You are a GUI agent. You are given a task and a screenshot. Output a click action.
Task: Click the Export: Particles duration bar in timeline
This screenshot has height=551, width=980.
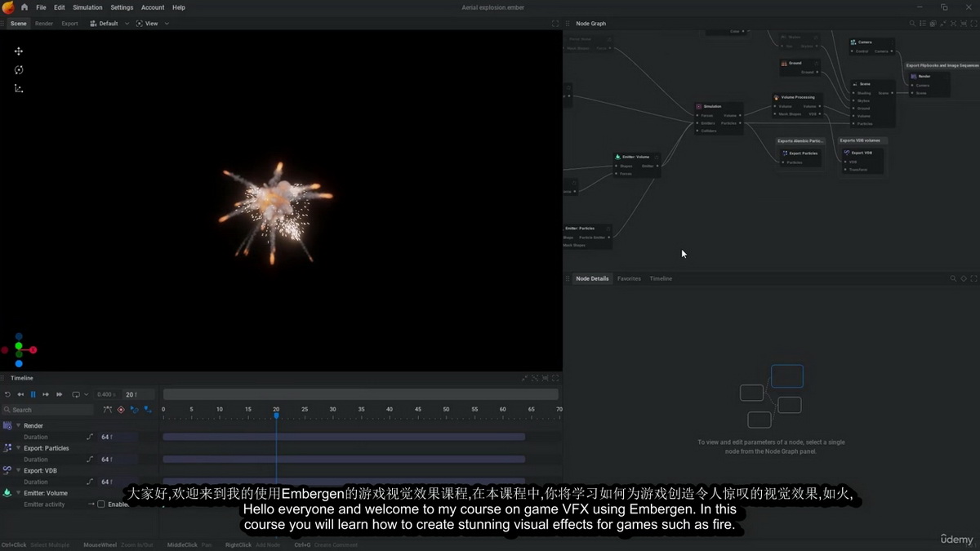point(344,460)
